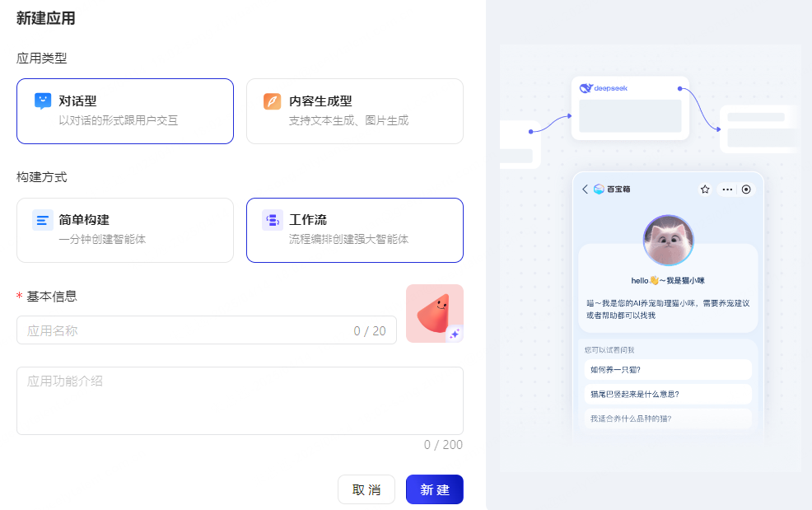
Task: Click the red cone app avatar thumbnail
Action: point(435,313)
